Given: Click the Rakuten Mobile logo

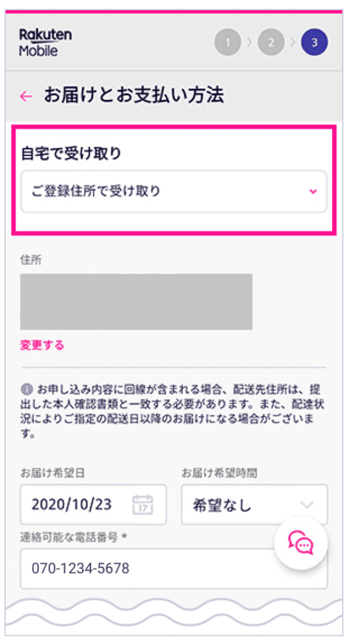Looking at the screenshot, I should click(45, 42).
